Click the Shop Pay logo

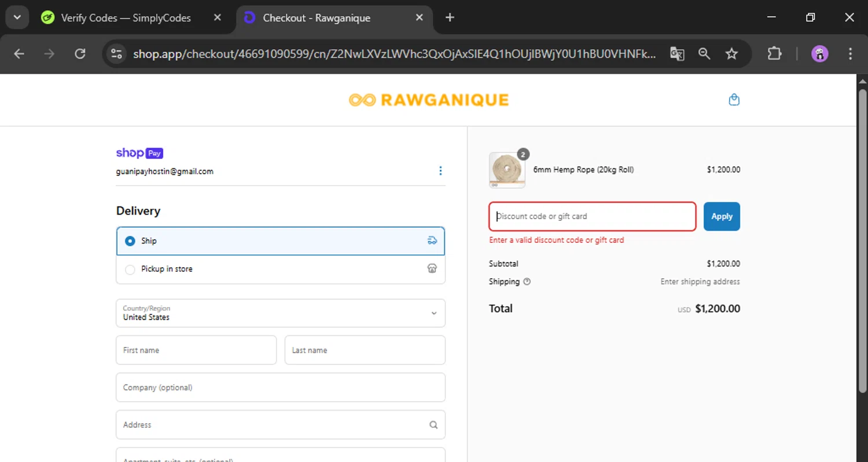[x=139, y=153]
